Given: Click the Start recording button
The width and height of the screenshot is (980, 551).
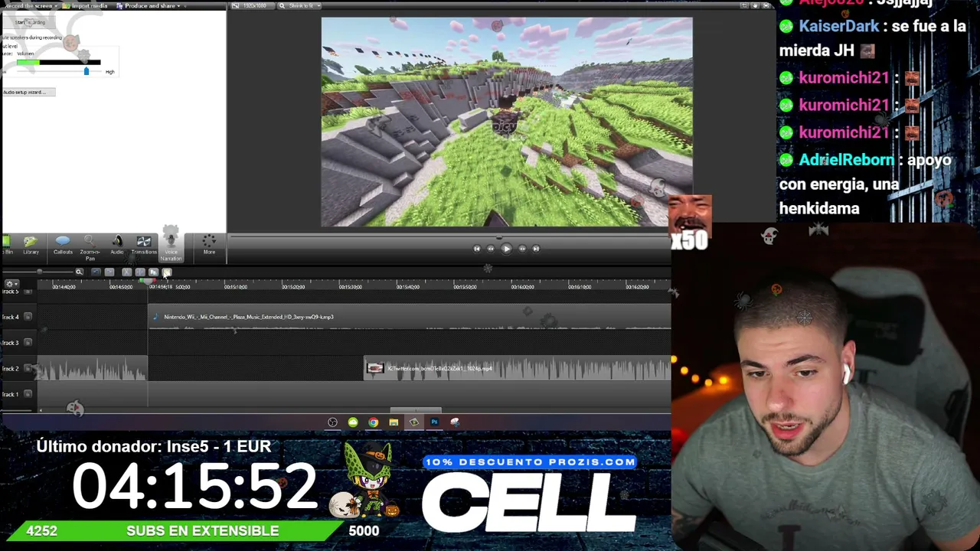Looking at the screenshot, I should tap(29, 22).
